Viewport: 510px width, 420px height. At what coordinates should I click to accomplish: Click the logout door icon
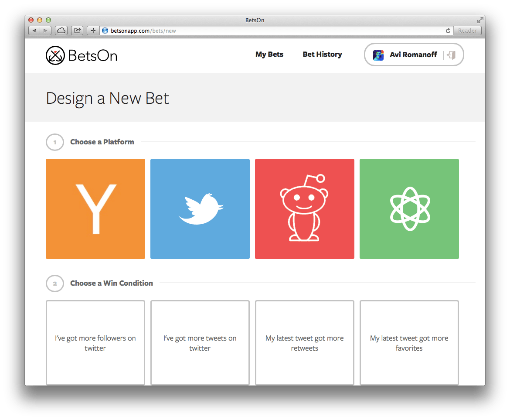point(452,55)
